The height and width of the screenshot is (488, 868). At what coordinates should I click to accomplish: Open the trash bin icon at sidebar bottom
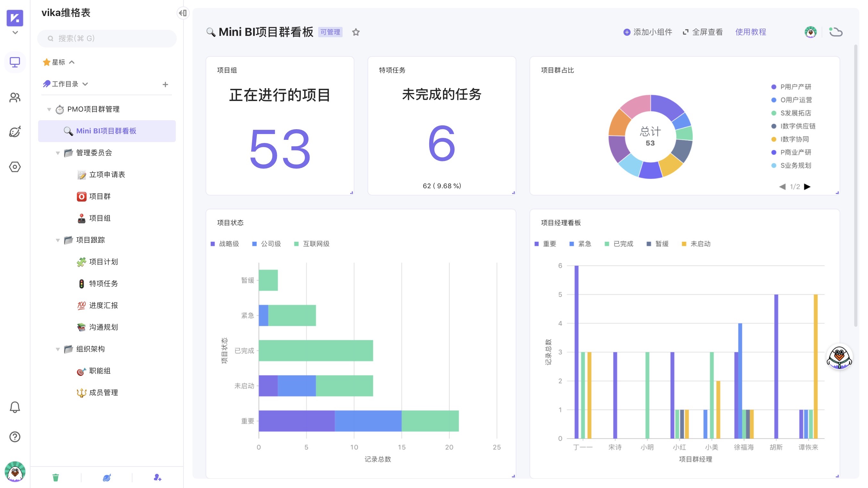click(x=55, y=477)
